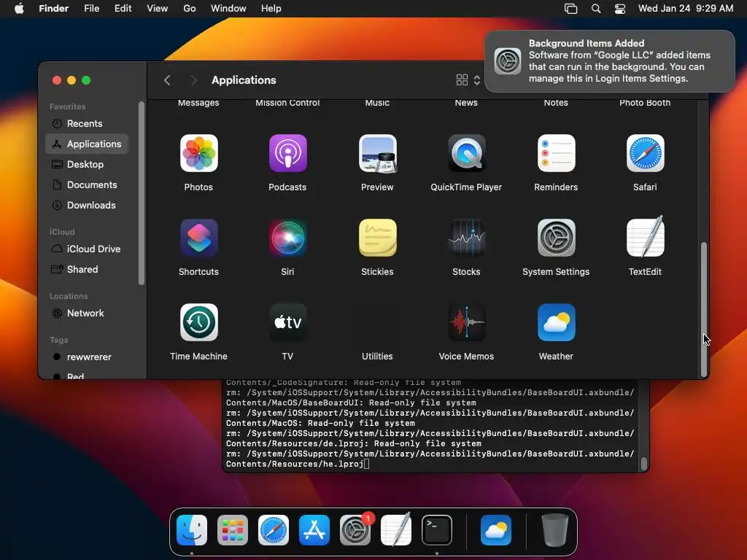Click the Terminal window scrollbar

(643, 463)
